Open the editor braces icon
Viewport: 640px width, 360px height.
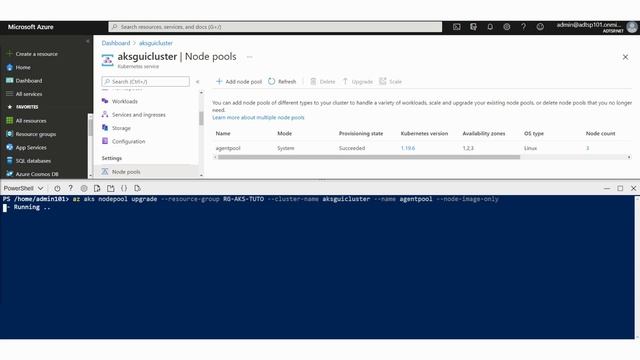tap(124, 188)
